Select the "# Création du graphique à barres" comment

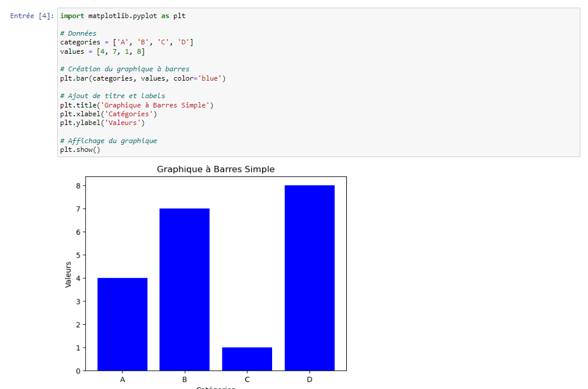tap(124, 69)
